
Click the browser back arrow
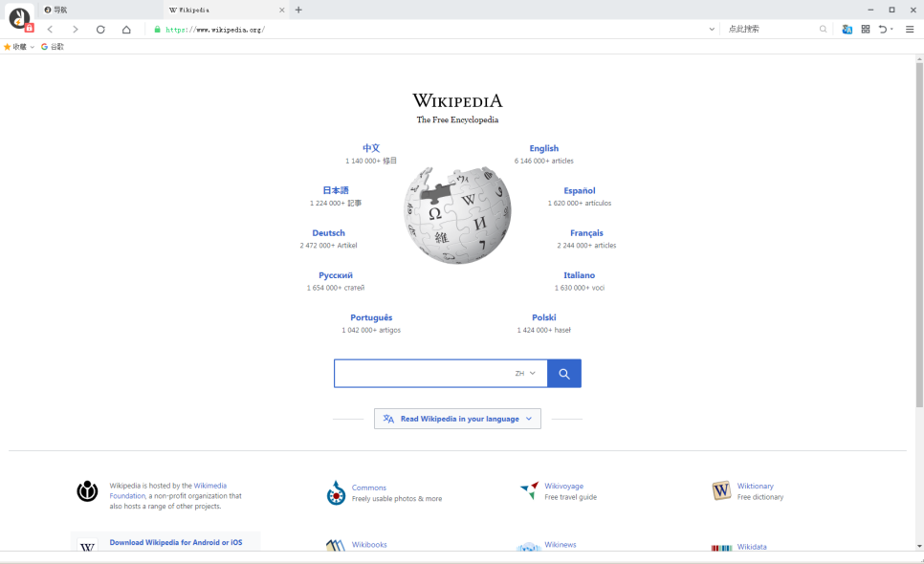tap(50, 30)
